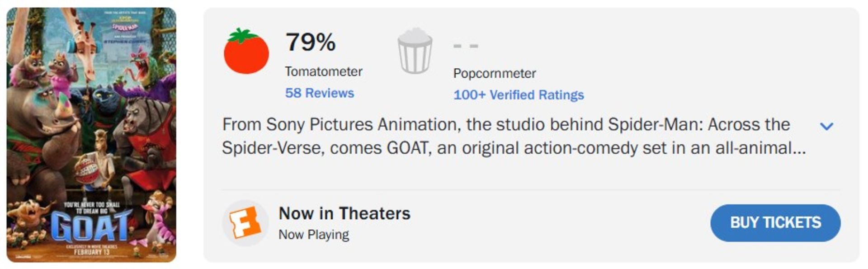868x269 pixels.
Task: Open the 100+ Verified Ratings link
Action: point(519,95)
